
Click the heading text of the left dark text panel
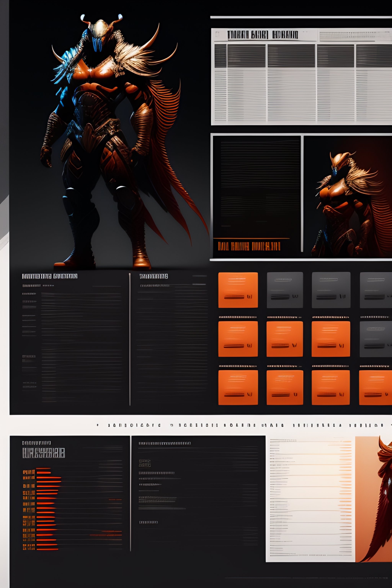[x=50, y=276]
